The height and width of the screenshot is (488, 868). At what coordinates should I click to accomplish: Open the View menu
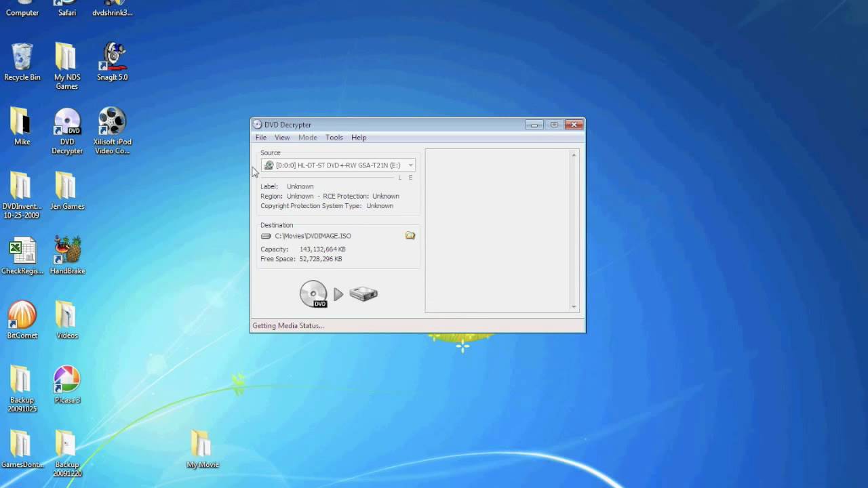point(282,138)
